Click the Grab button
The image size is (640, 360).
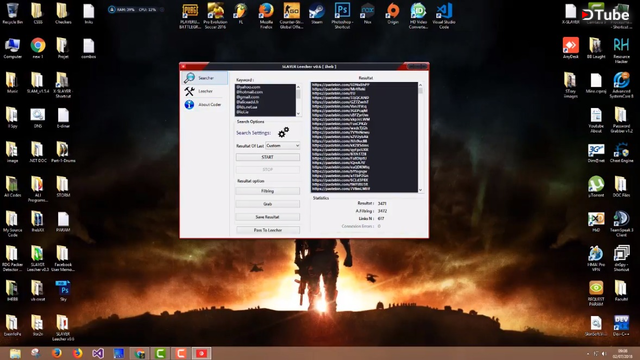pos(268,204)
